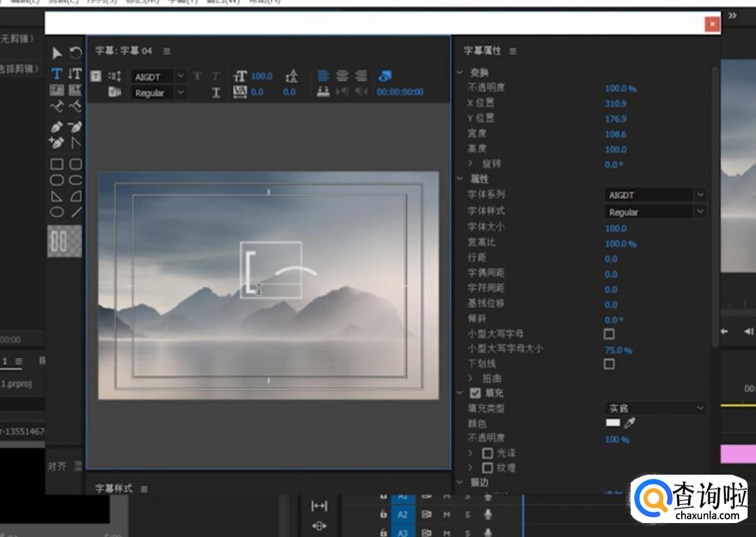Expand the 扭曲 distort section
Image resolution: width=756 pixels, height=537 pixels.
point(471,378)
